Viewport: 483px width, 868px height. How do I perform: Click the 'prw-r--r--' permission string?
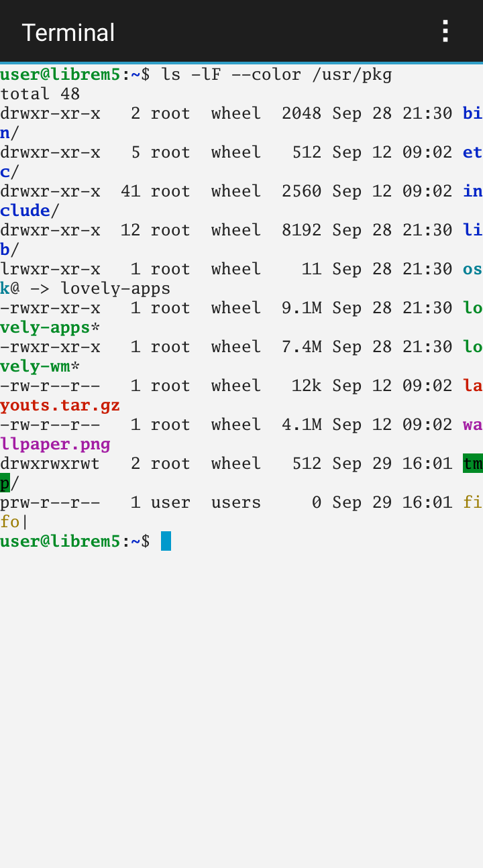click(x=50, y=502)
